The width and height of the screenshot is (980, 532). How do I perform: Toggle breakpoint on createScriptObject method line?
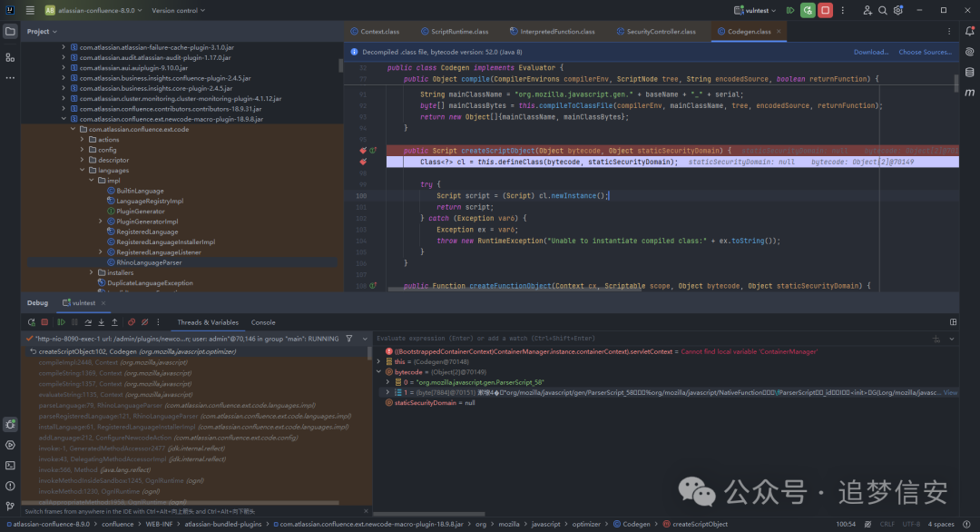pyautogui.click(x=363, y=151)
